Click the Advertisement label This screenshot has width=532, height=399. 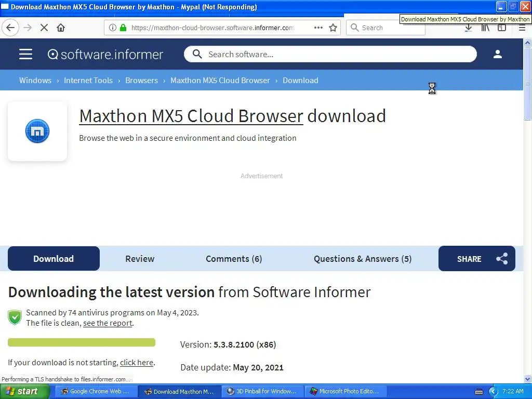[x=262, y=176]
